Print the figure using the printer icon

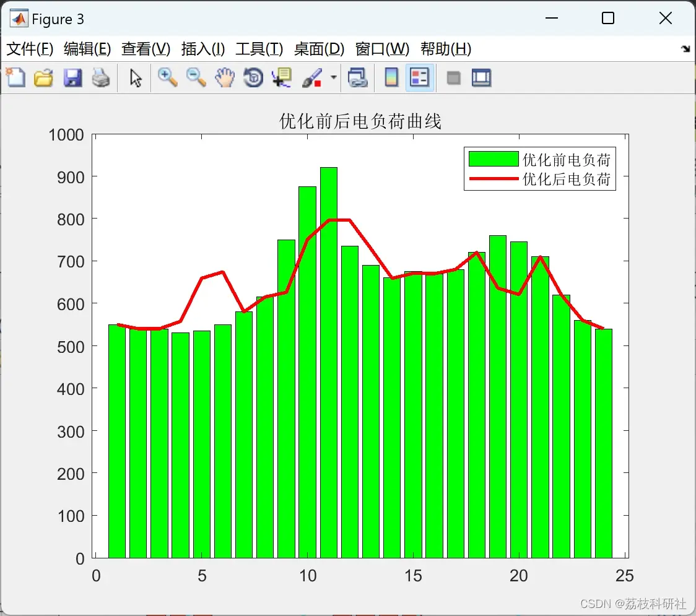tap(101, 77)
